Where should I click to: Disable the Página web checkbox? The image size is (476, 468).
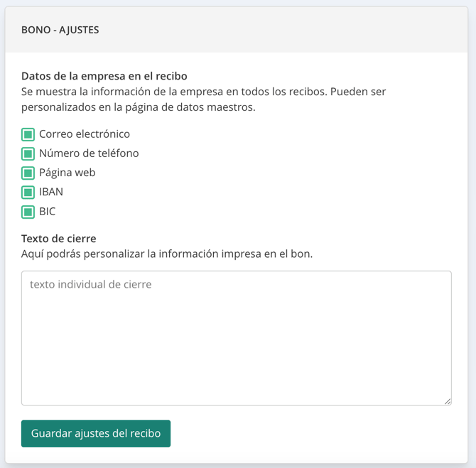pyautogui.click(x=28, y=173)
